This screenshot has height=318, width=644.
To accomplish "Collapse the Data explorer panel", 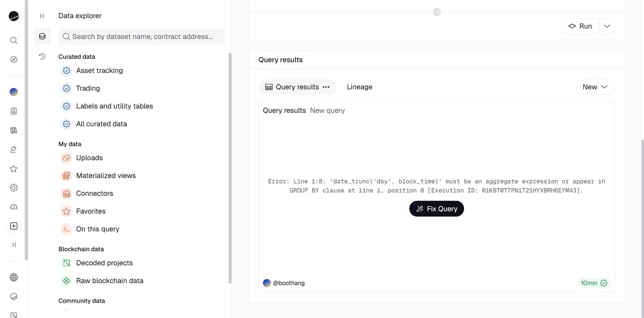I will [42, 16].
